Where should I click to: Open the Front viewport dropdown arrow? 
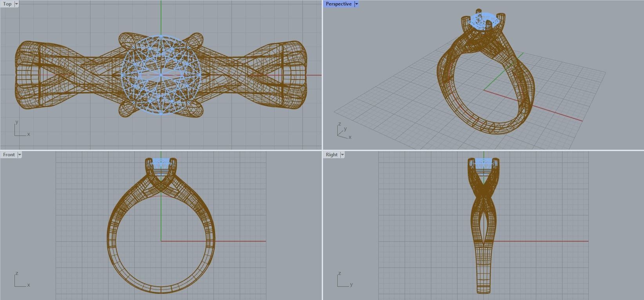20,155
